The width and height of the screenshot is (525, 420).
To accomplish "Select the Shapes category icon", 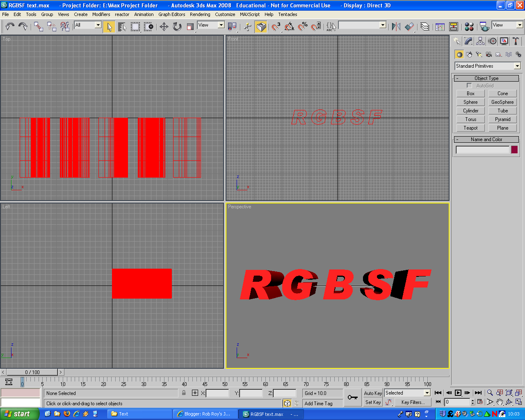I will click(469, 55).
